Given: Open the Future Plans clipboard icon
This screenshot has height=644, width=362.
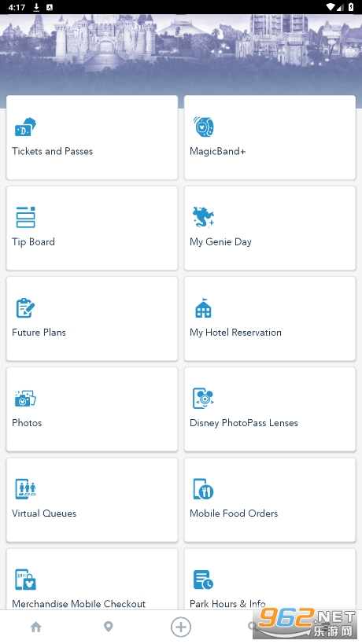Looking at the screenshot, I should (25, 307).
